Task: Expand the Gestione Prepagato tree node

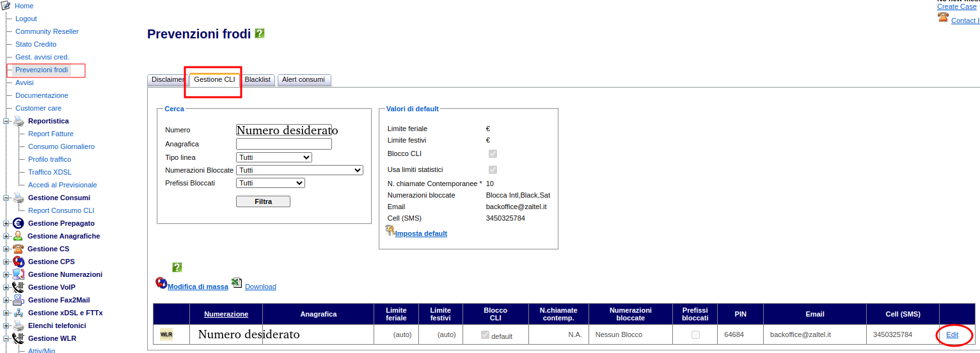Action: [x=6, y=223]
